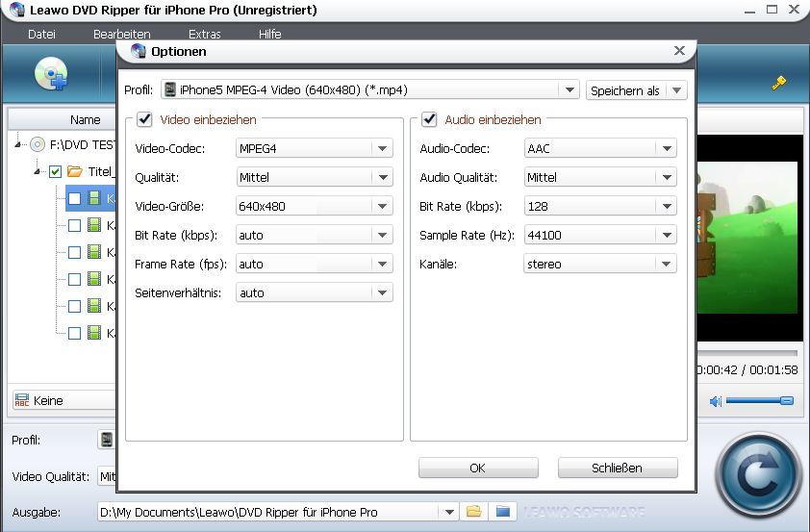Screen dimensions: 810x532
Task: Click the Add DVD disc icon
Action: [x=51, y=73]
